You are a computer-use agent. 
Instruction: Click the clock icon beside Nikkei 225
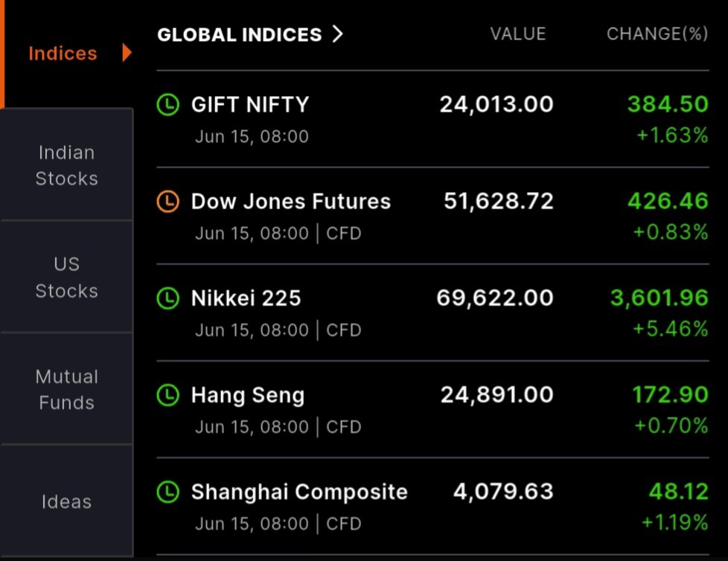click(167, 298)
